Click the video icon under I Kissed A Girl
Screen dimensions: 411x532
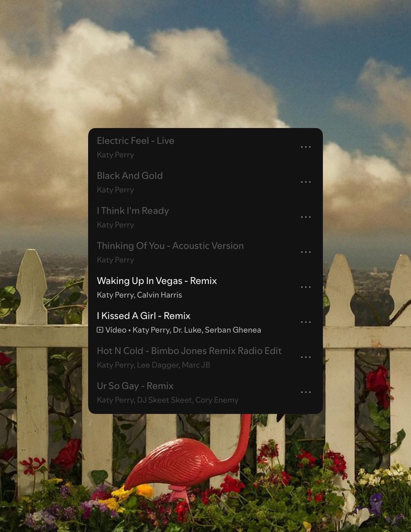pos(100,330)
